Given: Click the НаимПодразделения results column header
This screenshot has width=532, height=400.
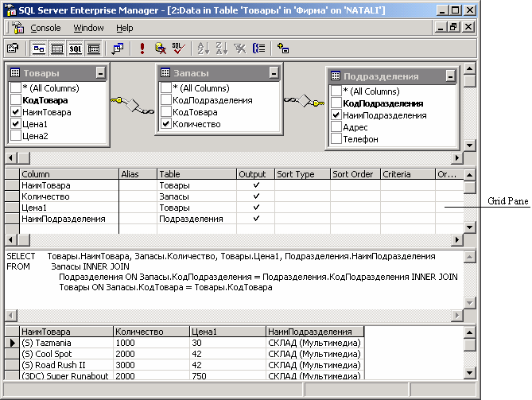Looking at the screenshot, I should (315, 332).
